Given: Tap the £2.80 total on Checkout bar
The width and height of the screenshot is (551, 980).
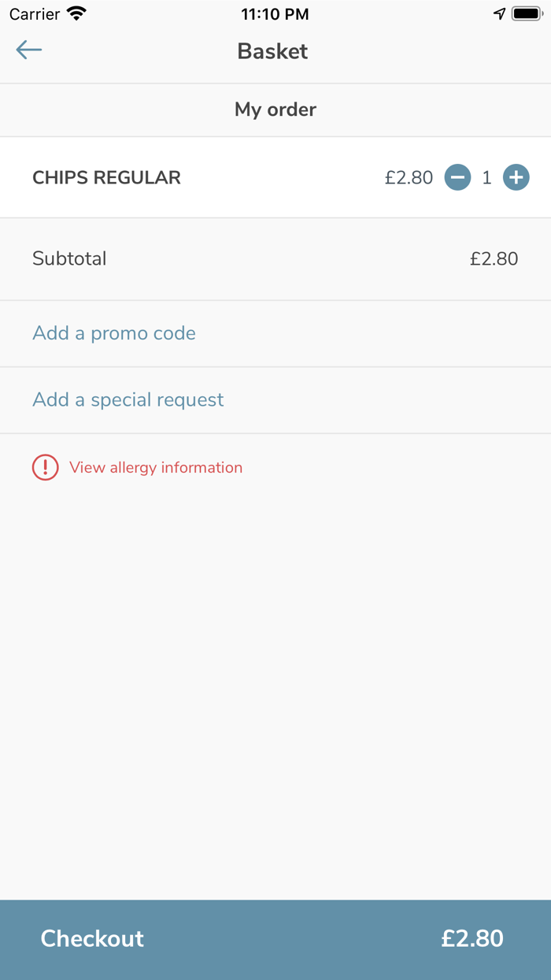Looking at the screenshot, I should 472,938.
